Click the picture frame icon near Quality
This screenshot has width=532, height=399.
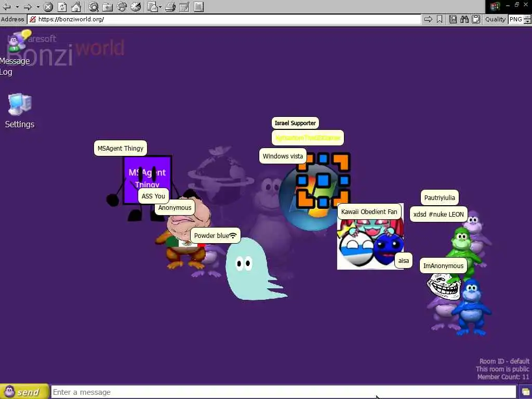pos(453,19)
